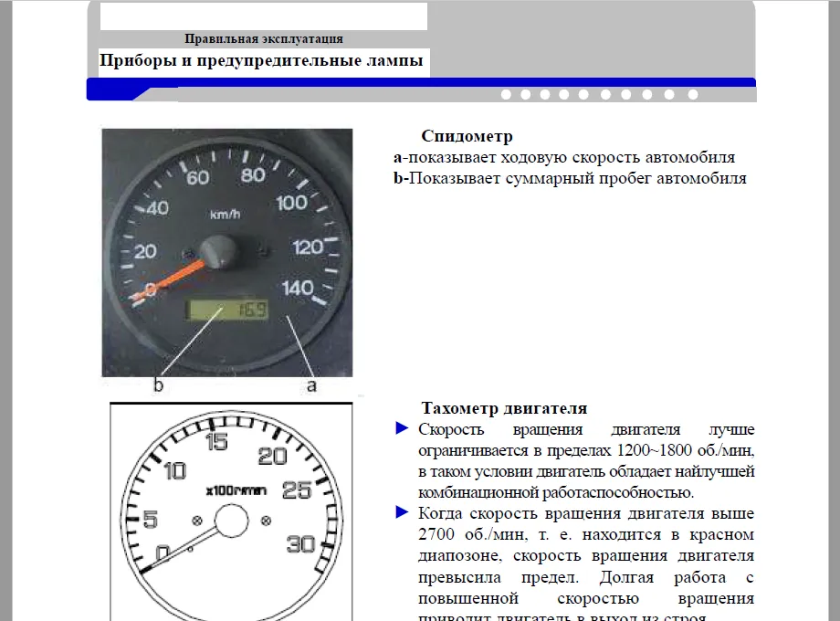The width and height of the screenshot is (840, 621).
Task: Click the 30 mark on tachometer
Action: click(301, 545)
